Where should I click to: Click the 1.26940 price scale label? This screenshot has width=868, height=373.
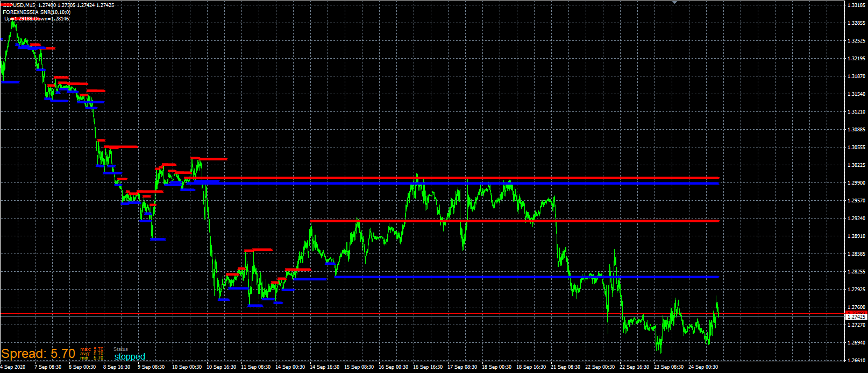(856, 343)
